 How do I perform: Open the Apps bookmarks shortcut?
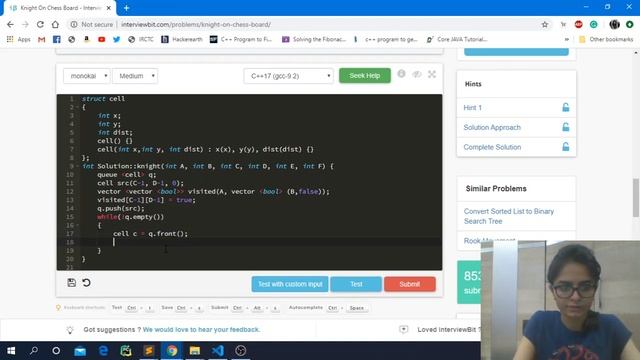(x=19, y=39)
